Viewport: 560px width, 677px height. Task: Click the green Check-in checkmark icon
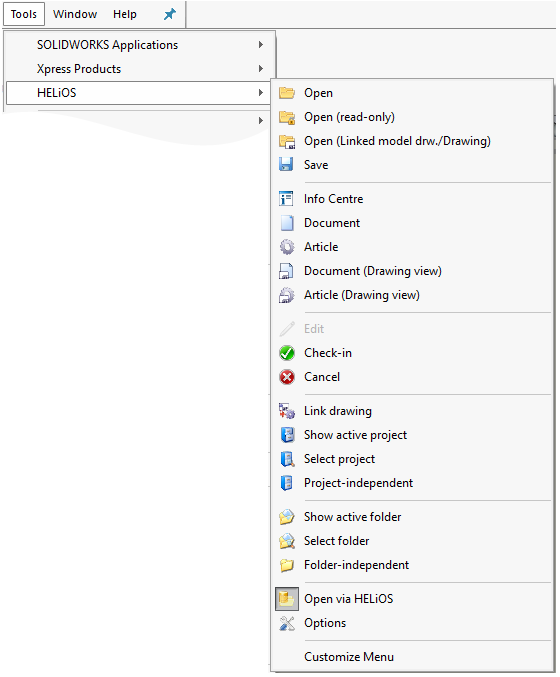[287, 353]
